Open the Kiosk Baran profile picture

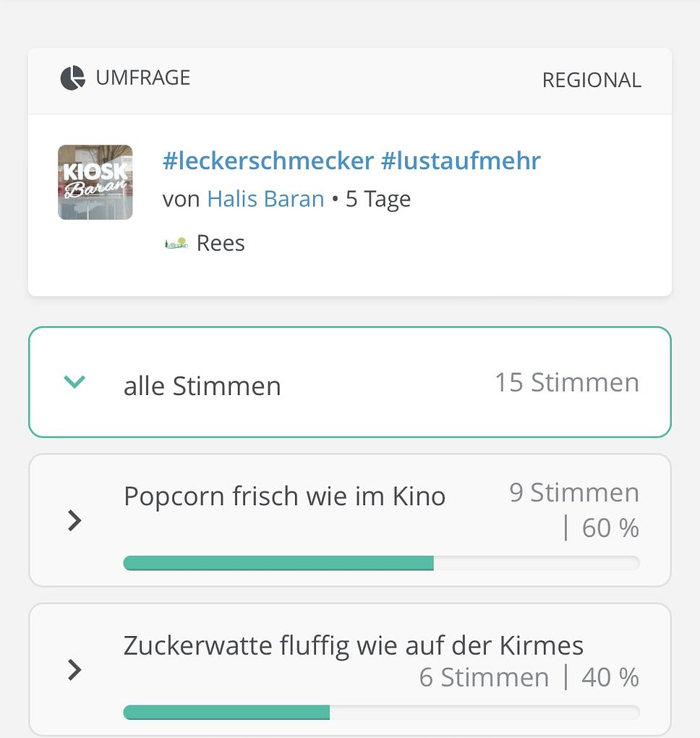95,182
